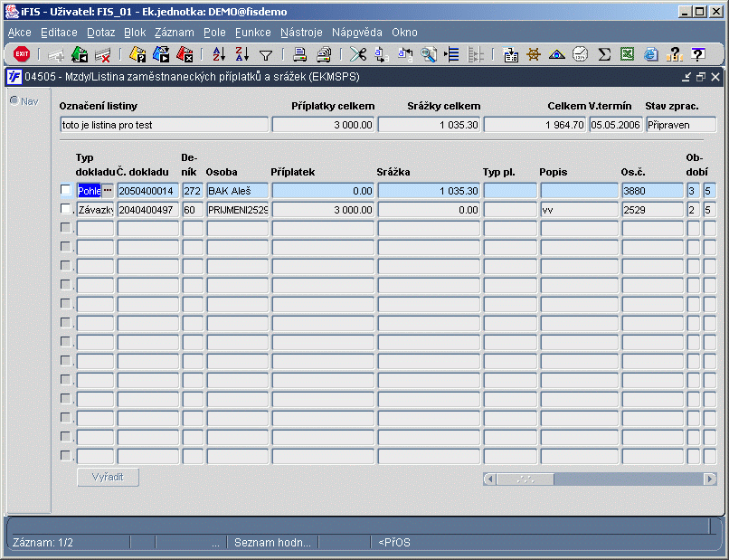Click the horizontal scrollbar thumb under the table
The height and width of the screenshot is (560, 729).
coord(524,479)
